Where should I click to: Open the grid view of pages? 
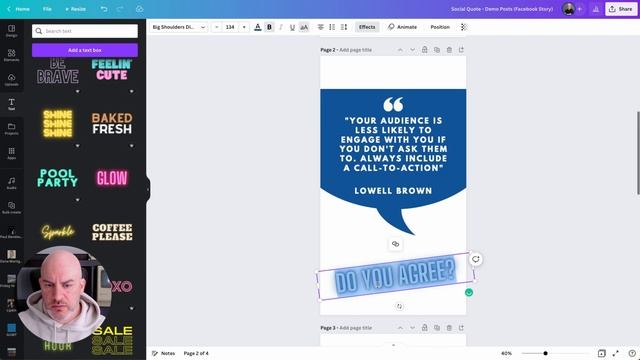(601, 353)
